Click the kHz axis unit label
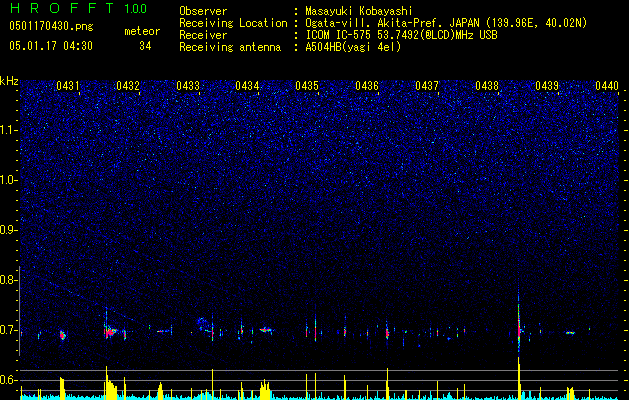This screenshot has width=629, height=400. coord(9,81)
